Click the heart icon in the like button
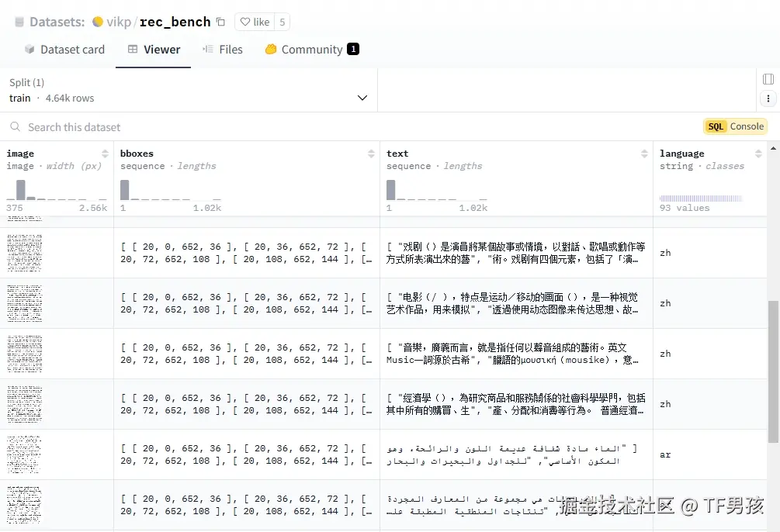This screenshot has width=780, height=532. coord(244,21)
